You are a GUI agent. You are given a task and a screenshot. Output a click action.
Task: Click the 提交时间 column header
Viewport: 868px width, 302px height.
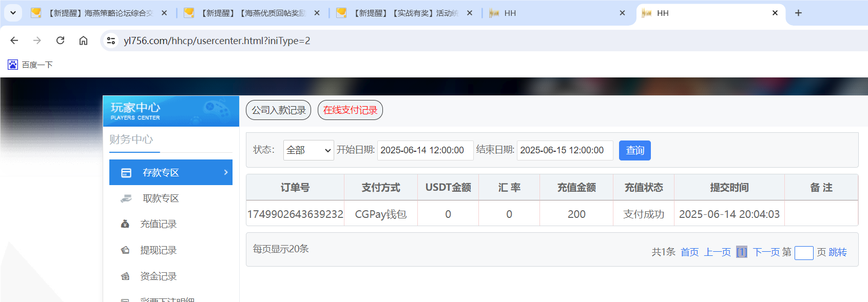coord(729,187)
